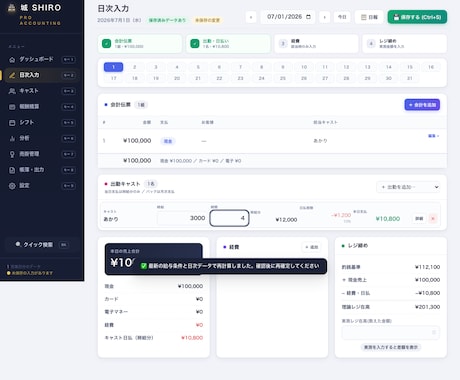Select day 10 in the day selector
The height and width of the screenshot is (380, 460).
pos(304,67)
